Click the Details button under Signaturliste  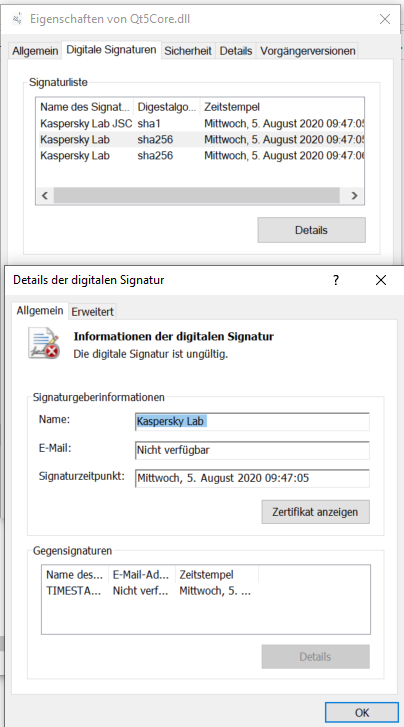(x=311, y=230)
